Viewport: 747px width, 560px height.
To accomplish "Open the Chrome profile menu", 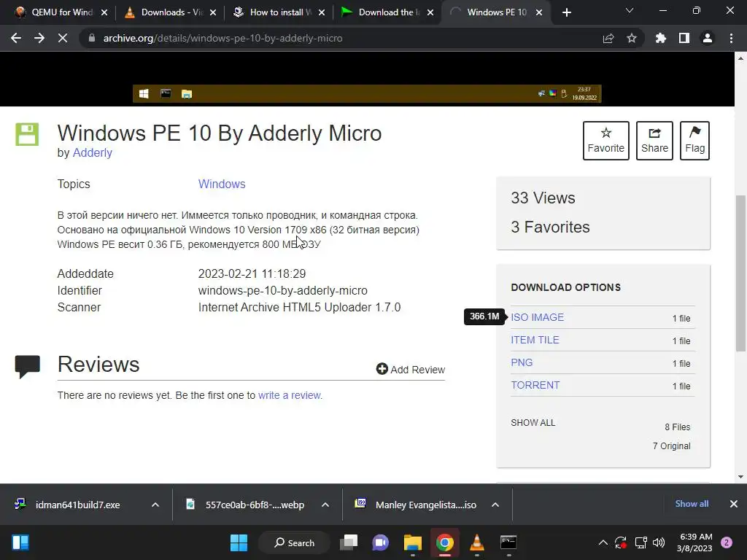I will click(x=708, y=38).
